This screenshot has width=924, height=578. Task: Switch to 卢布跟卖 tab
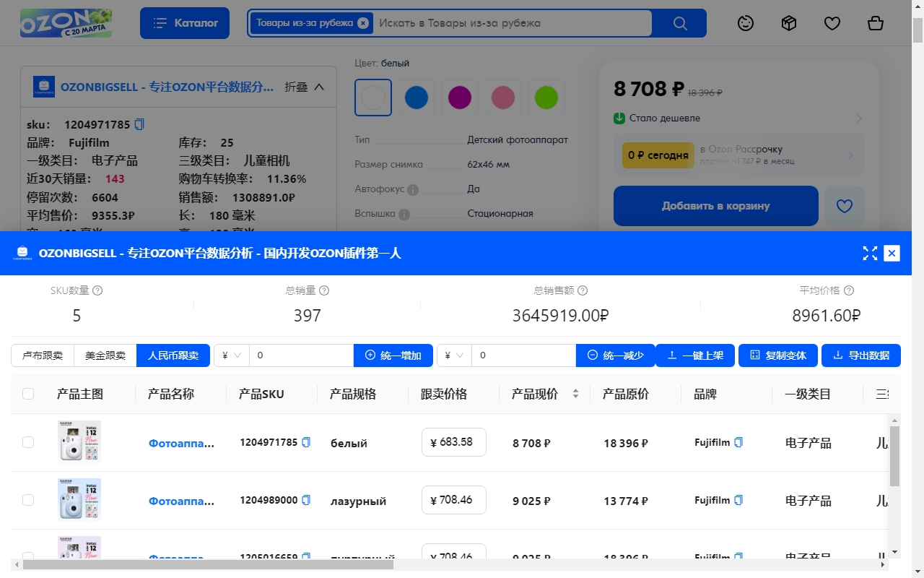click(x=43, y=355)
